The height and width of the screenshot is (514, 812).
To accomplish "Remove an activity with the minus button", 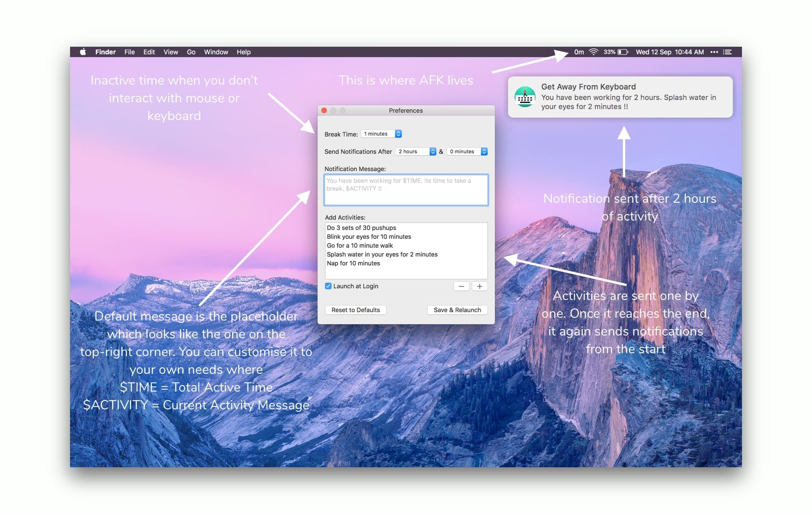I will (461, 286).
